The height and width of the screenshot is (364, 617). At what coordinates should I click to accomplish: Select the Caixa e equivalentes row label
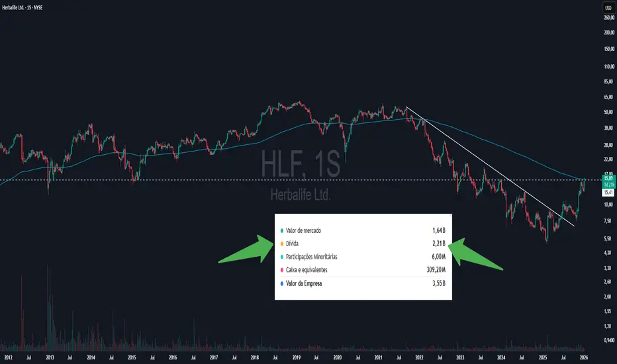tap(307, 270)
